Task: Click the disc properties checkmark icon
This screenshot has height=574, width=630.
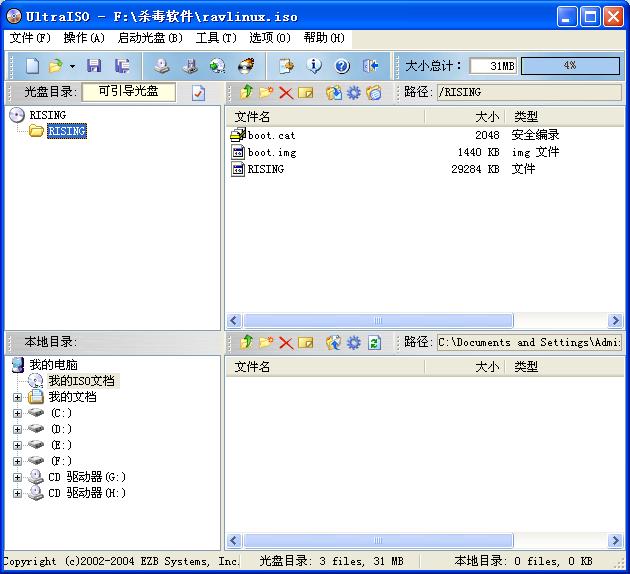Action: (x=198, y=93)
